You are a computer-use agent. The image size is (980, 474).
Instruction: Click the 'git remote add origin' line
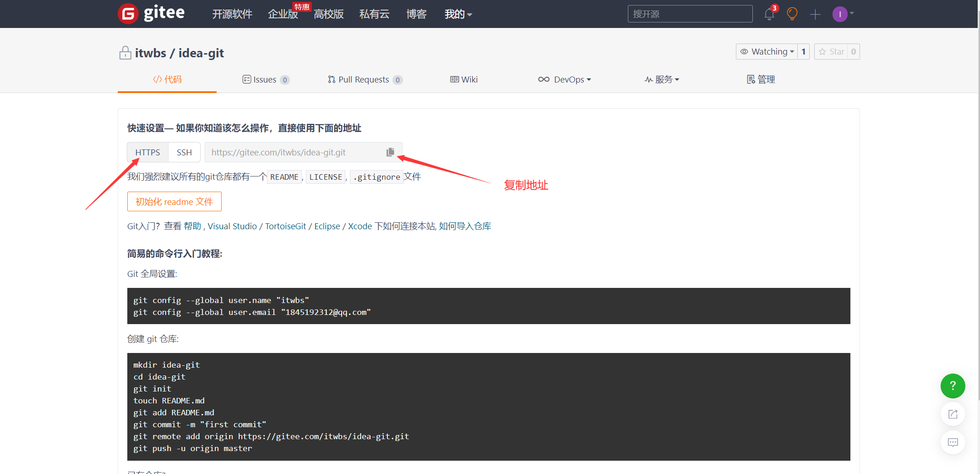tap(271, 436)
